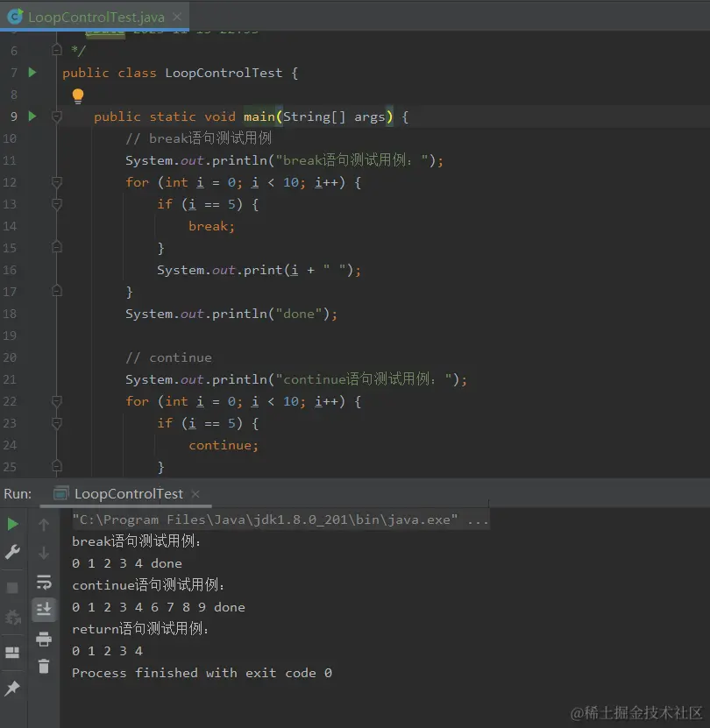710x728 pixels.
Task: Click the println("done") line 18
Action: pos(231,314)
